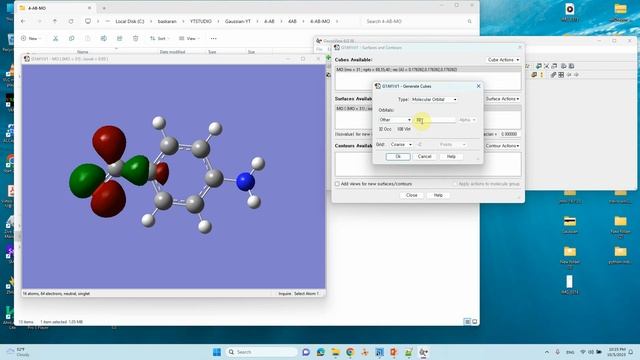Open the New dropdown in File Explorer
Viewport: 640px width, 360px height.
[31, 38]
